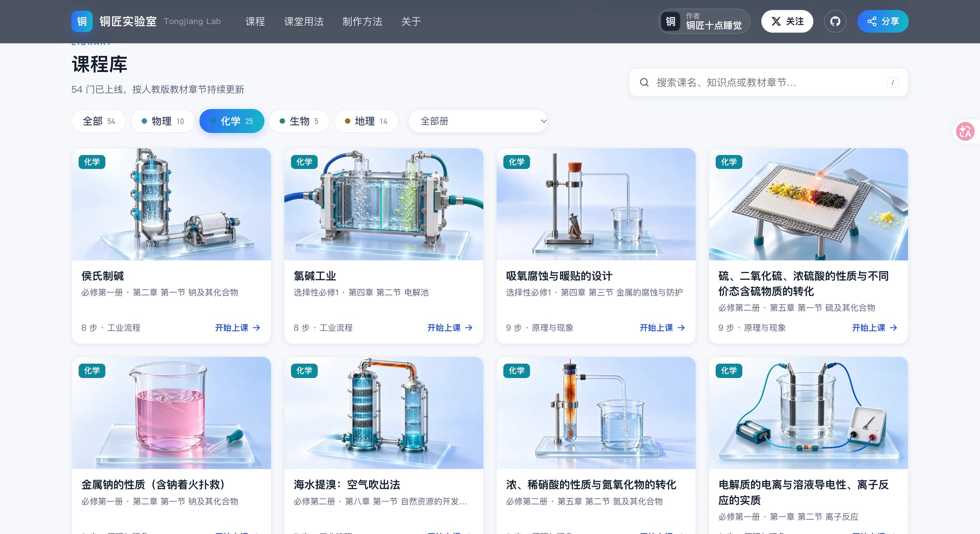Screen dimensions: 980x534
Task: Open the 侯氏制碱 course thumbnail
Action: (x=171, y=204)
